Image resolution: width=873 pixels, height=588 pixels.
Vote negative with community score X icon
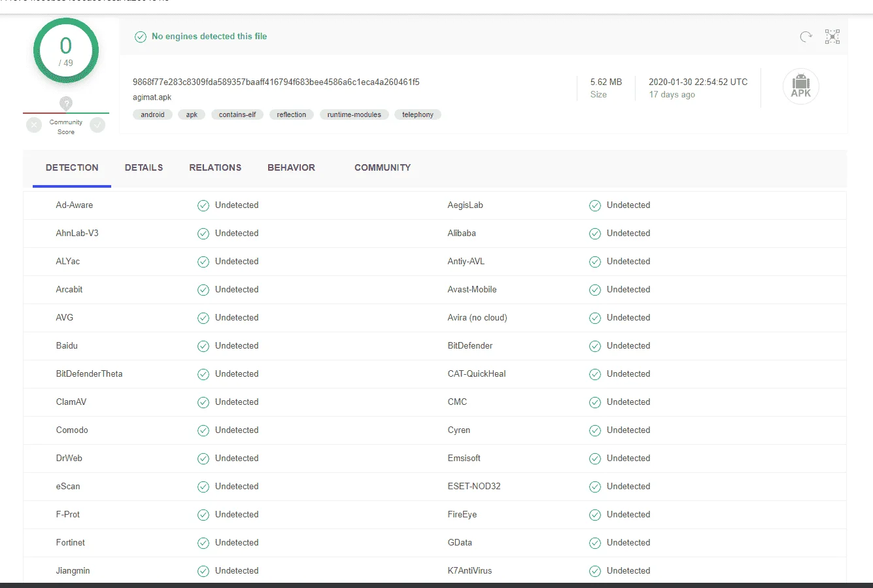[34, 125]
